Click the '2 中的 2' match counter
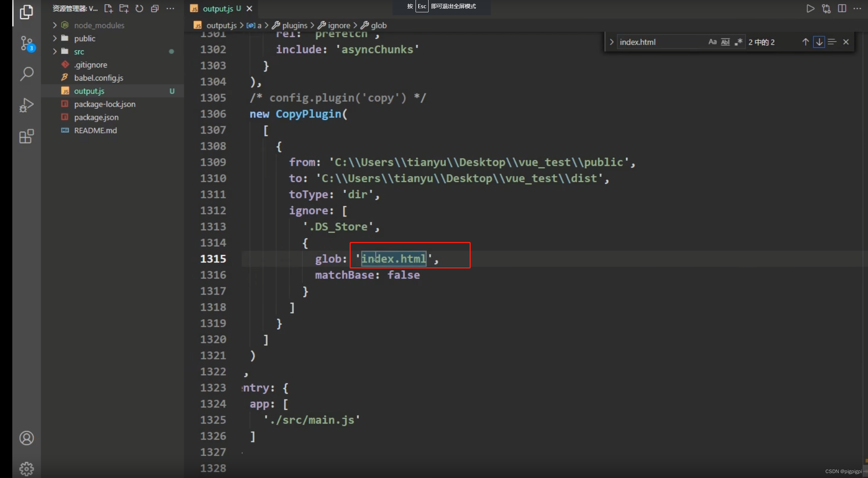Image resolution: width=868 pixels, height=478 pixels. pyautogui.click(x=761, y=42)
